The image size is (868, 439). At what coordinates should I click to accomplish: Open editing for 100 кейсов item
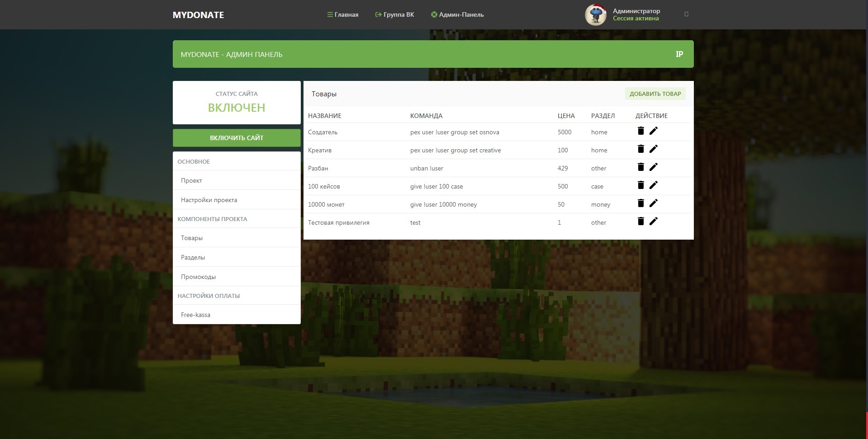pos(654,185)
